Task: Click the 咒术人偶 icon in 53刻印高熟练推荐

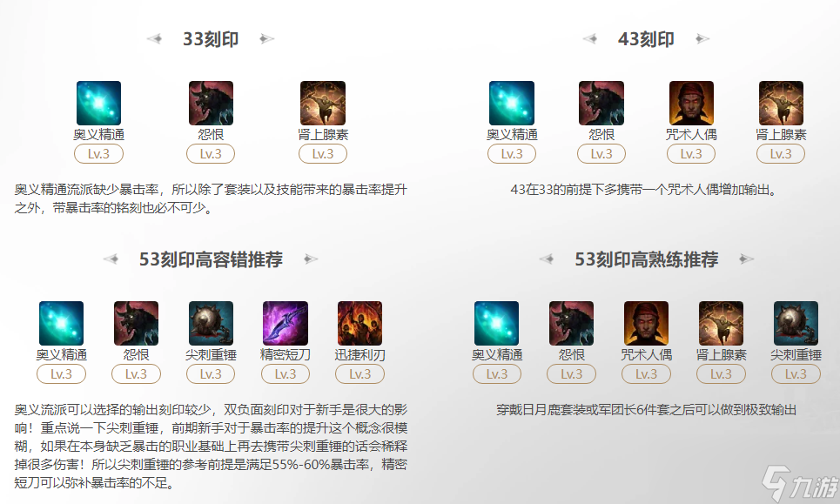Action: pos(646,323)
